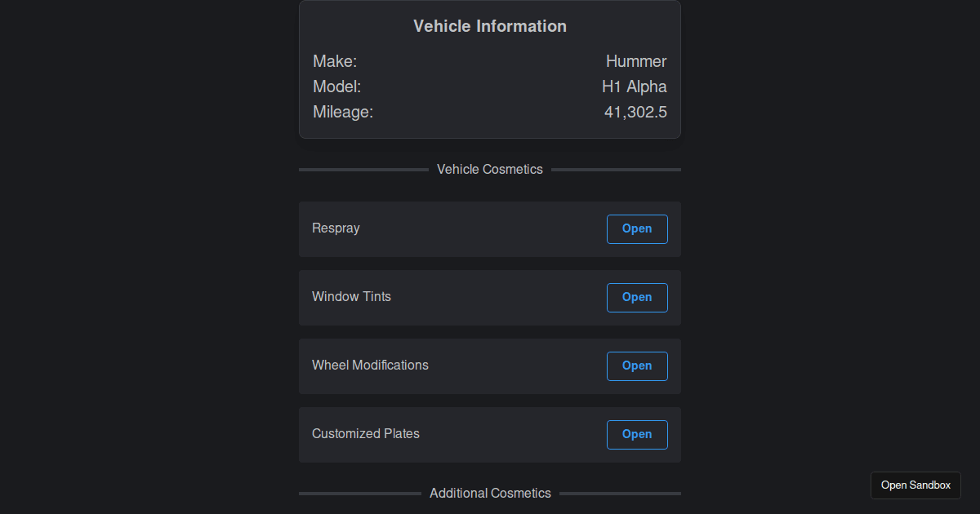Open the Respray option
The height and width of the screenshot is (514, 980).
pos(637,229)
